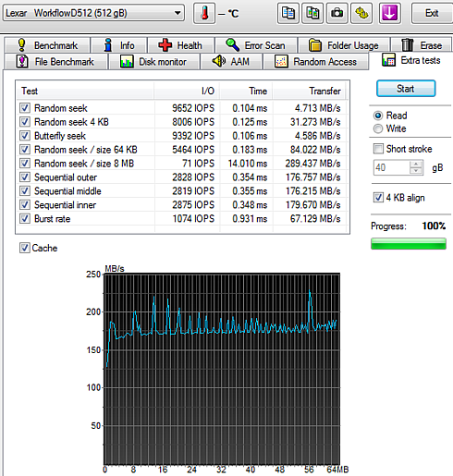Open the Health tab with red cross icon

180,45
